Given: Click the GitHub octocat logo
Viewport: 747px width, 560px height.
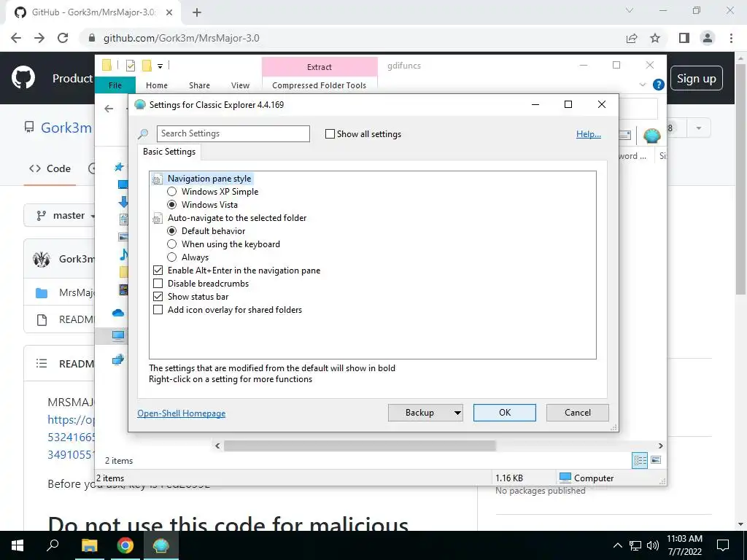Looking at the screenshot, I should click(23, 77).
